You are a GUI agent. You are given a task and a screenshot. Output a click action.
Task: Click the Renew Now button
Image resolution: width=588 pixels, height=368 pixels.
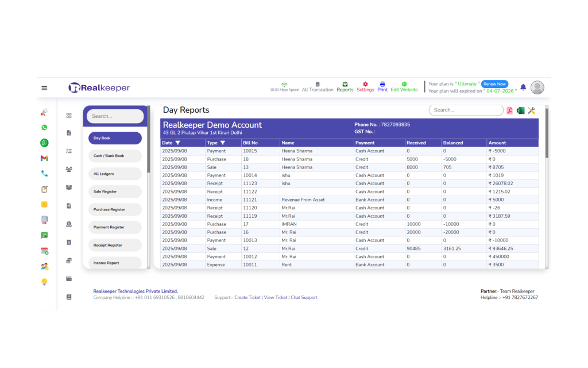pyautogui.click(x=494, y=84)
